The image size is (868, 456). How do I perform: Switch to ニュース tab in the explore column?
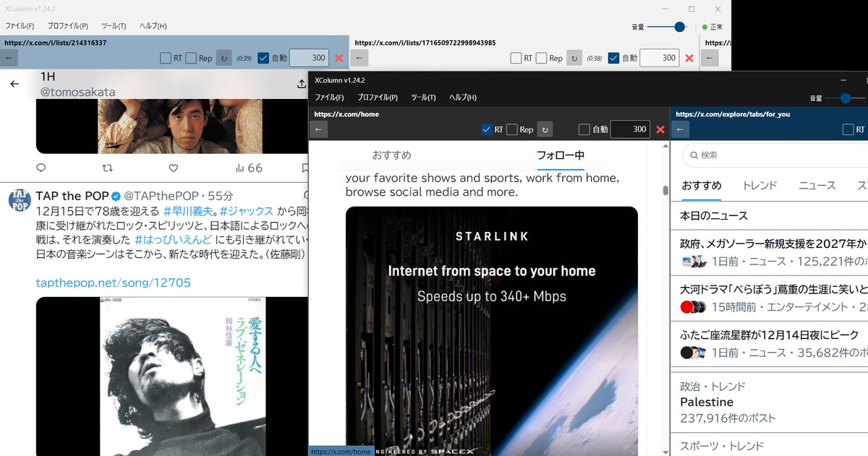tap(817, 186)
